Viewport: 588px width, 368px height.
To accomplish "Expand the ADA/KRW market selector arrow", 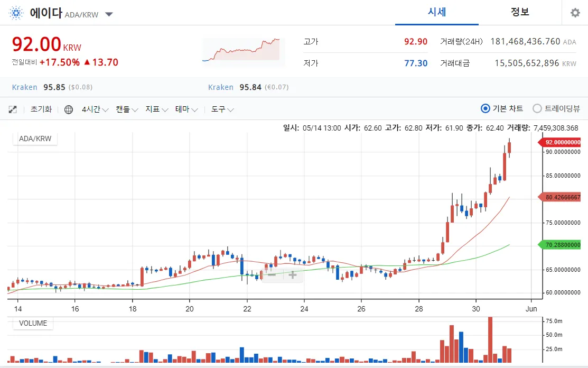I will point(109,14).
